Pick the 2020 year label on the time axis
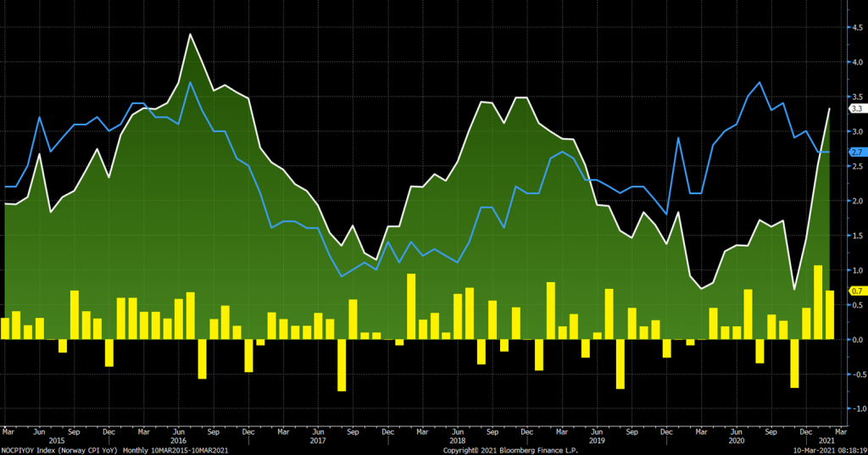 736,441
